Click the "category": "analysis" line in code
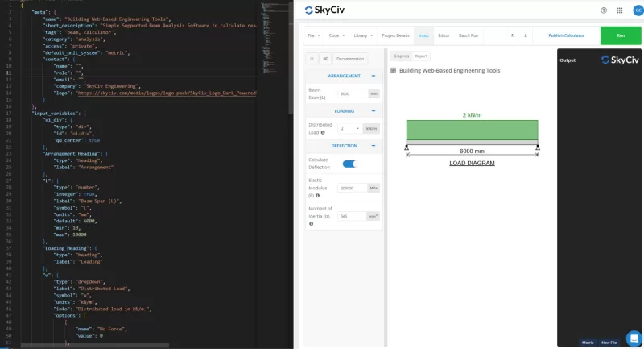The height and width of the screenshot is (349, 644). coord(74,39)
